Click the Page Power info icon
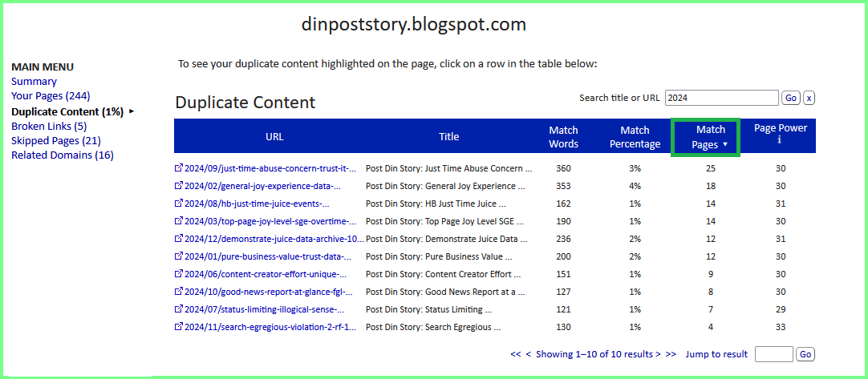The image size is (868, 379). pos(780,140)
